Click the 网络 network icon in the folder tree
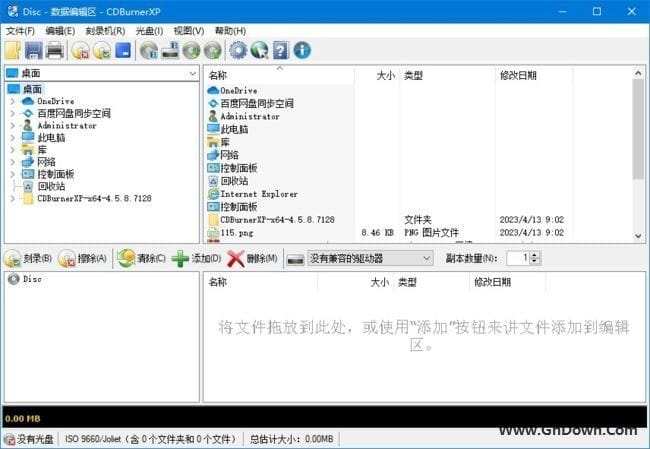The height and width of the screenshot is (449, 650). point(28,162)
